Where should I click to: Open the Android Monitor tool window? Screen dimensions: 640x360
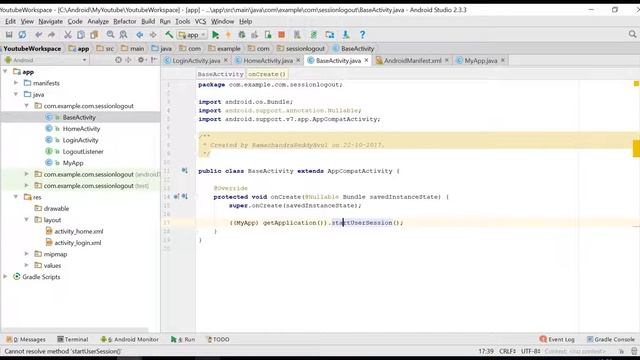point(129,340)
